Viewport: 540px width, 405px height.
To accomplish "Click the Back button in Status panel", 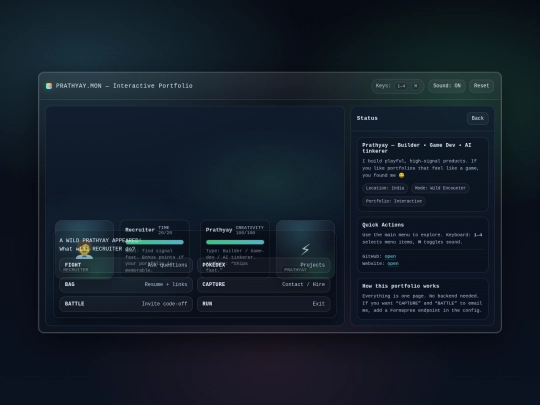I will [x=477, y=118].
